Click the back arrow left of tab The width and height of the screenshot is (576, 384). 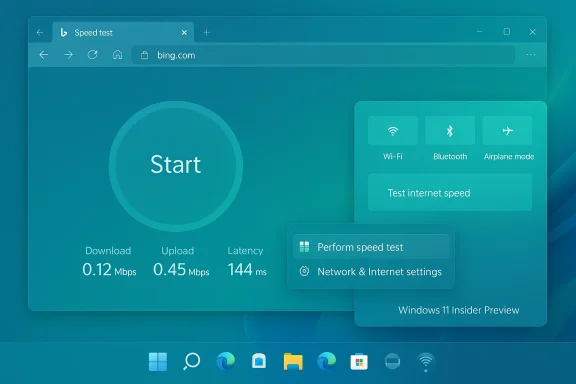(40, 32)
